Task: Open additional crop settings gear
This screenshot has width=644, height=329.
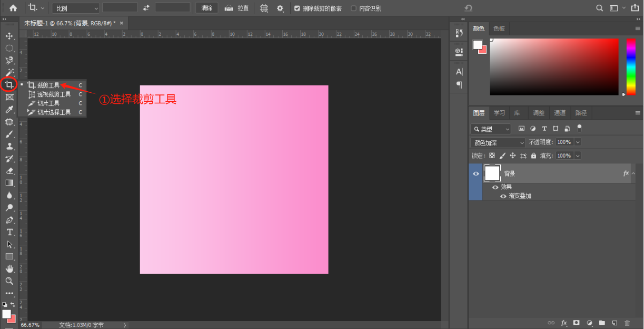Action: point(280,8)
